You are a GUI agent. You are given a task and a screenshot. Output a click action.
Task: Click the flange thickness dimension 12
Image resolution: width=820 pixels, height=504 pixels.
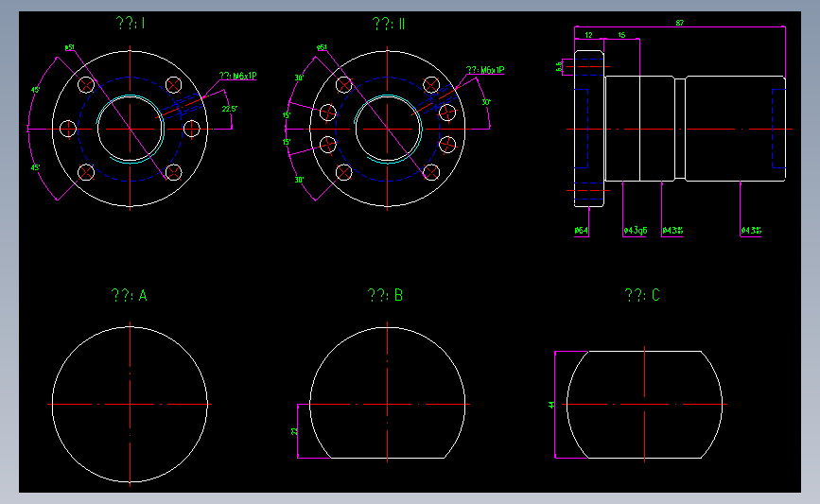[588, 35]
